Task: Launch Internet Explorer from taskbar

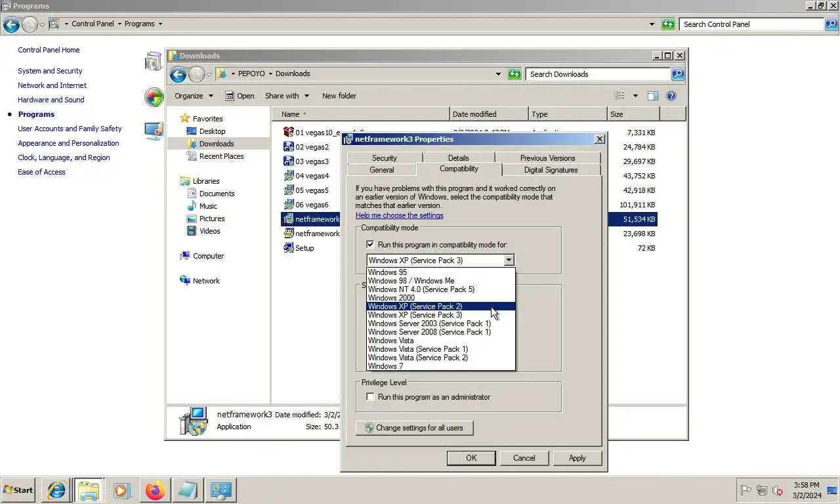Action: [x=56, y=490]
